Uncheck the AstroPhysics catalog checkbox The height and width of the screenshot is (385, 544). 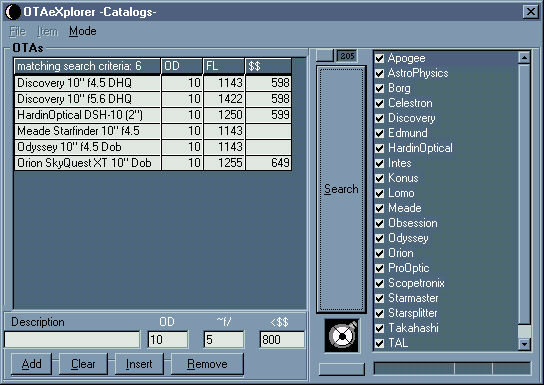380,73
